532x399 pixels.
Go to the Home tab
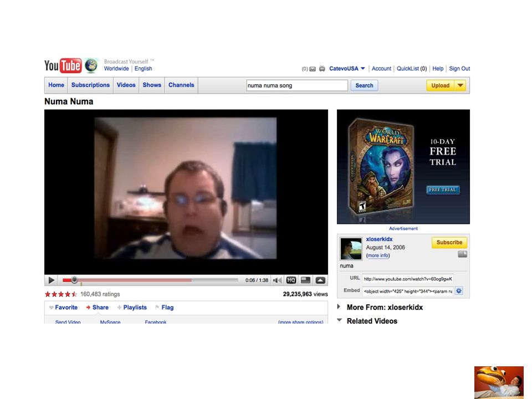click(56, 85)
